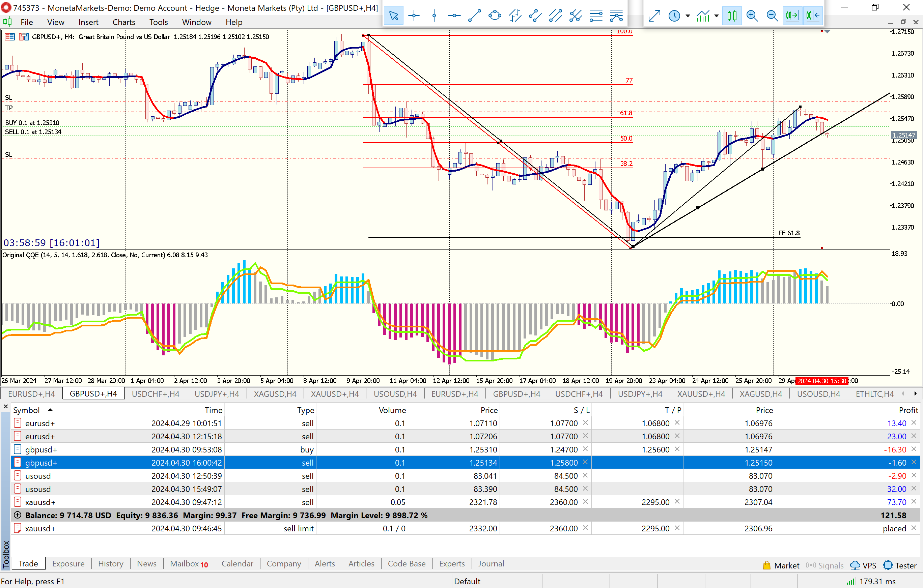Viewport: 923px width, 588px height.
Task: Choose the Fibonacci retracement tool
Action: [596, 16]
